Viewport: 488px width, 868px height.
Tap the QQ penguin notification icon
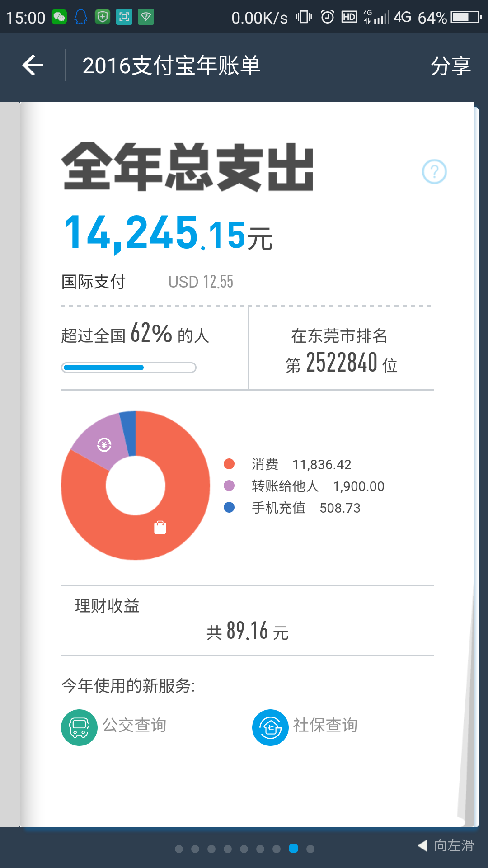coord(80,17)
